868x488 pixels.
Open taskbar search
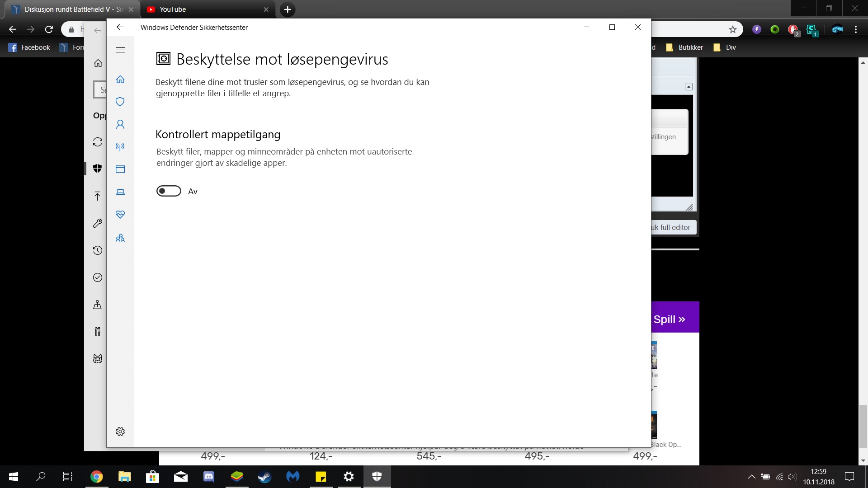click(x=41, y=477)
